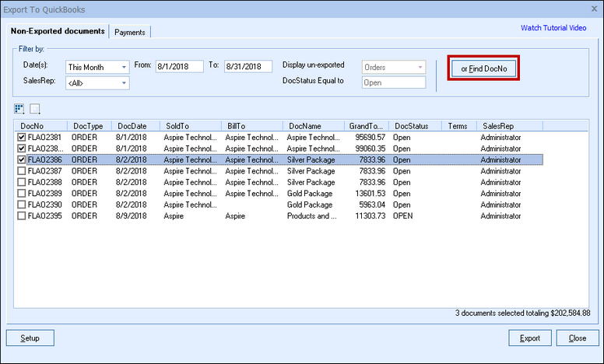604x364 pixels.
Task: Switch to the Payments tab
Action: (130, 32)
